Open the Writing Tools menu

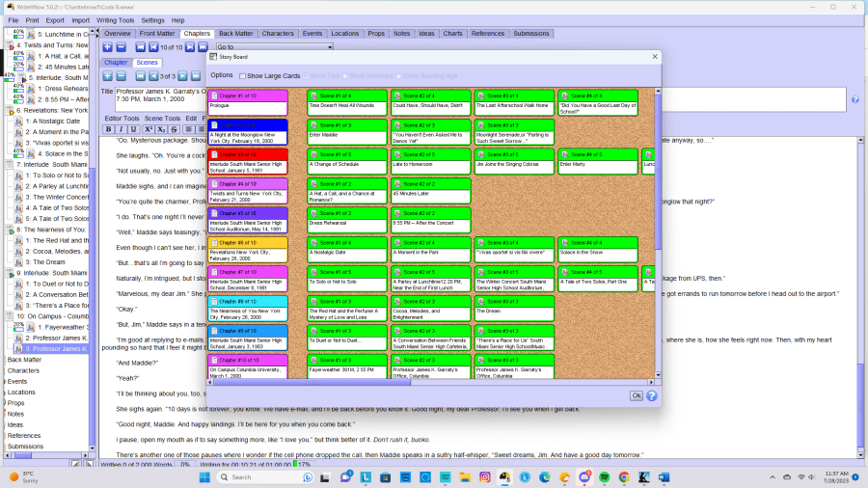tap(115, 19)
